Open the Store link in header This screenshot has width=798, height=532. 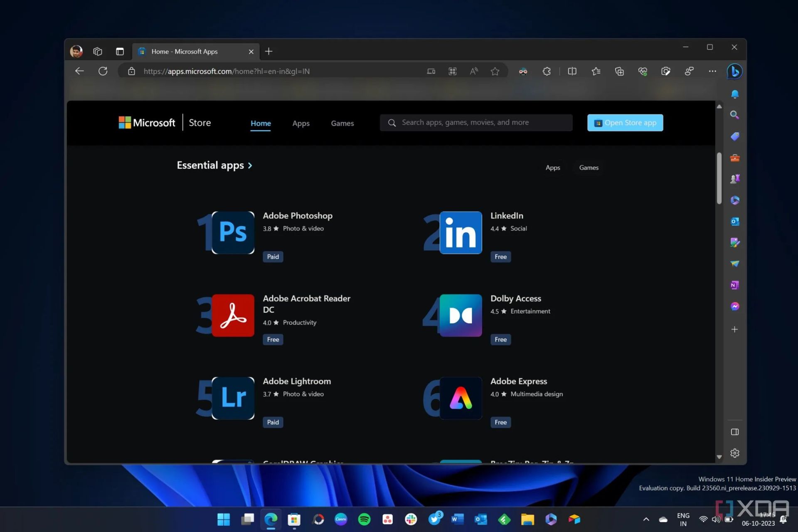pos(200,123)
